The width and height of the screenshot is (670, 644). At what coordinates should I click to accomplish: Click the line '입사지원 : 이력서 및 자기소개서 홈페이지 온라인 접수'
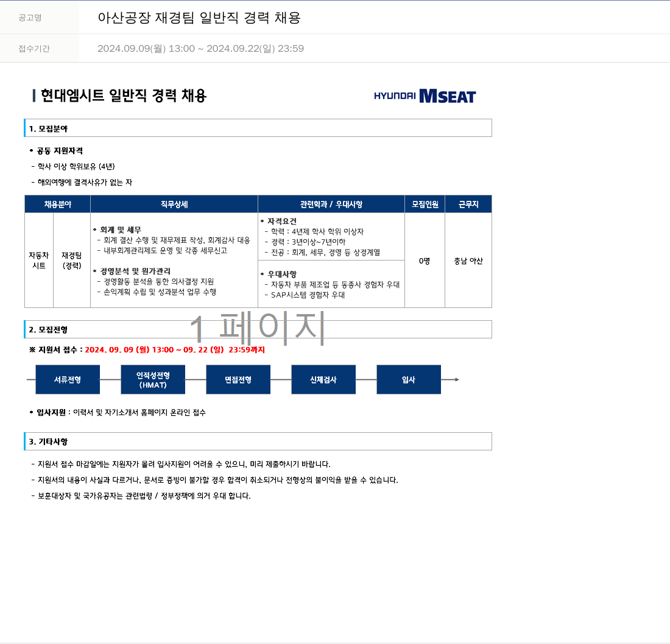121,413
